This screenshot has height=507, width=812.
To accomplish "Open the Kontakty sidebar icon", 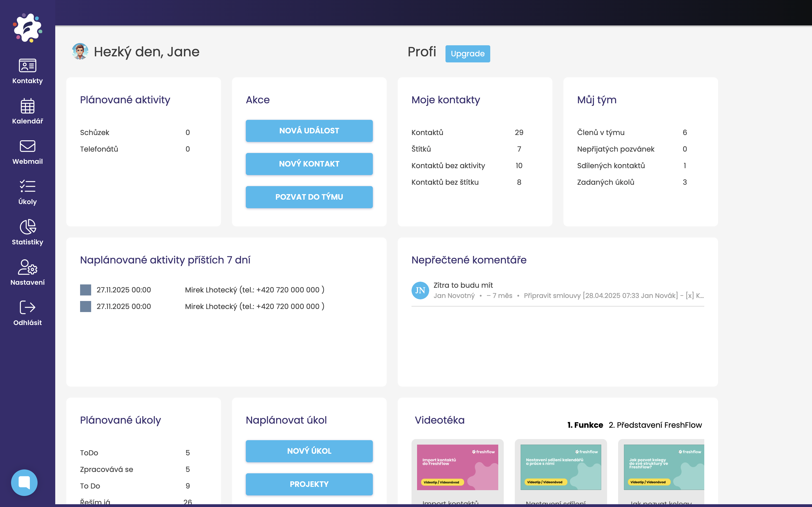I will [x=28, y=66].
